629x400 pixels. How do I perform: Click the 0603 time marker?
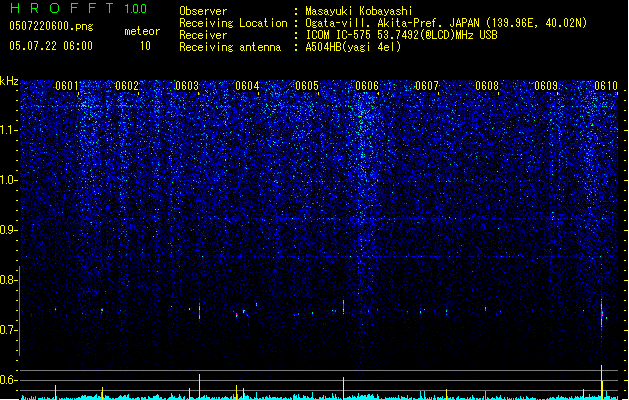(187, 86)
